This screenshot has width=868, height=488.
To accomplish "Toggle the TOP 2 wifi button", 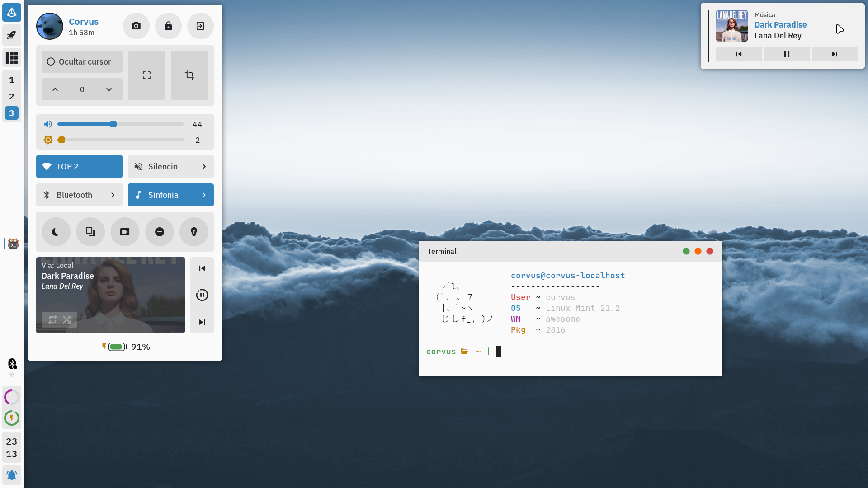I will tap(79, 167).
